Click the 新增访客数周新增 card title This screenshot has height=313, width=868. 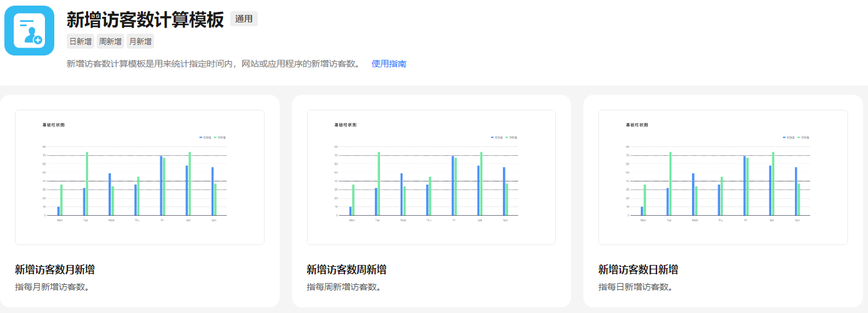pyautogui.click(x=346, y=269)
